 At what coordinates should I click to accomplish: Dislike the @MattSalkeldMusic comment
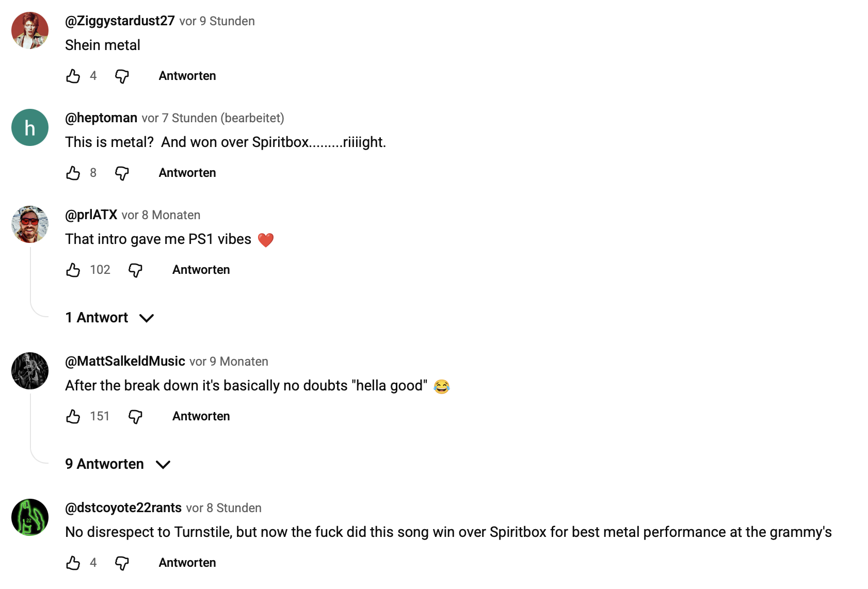[135, 417]
